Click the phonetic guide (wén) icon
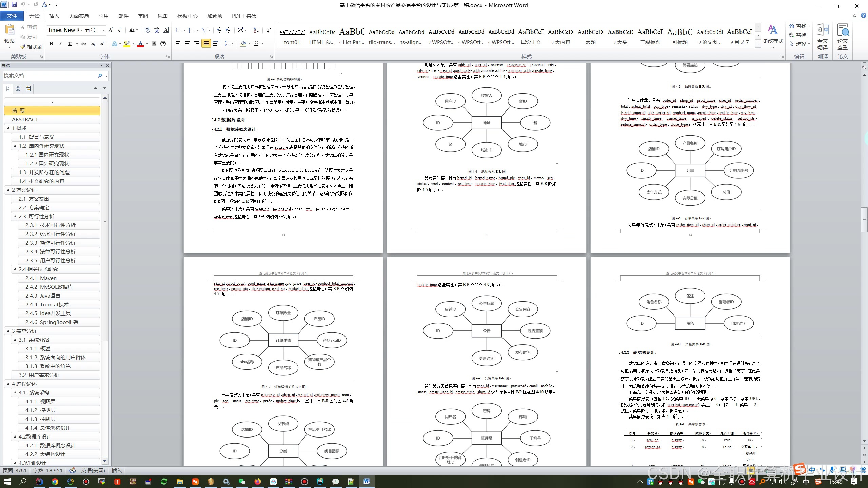 tap(157, 30)
